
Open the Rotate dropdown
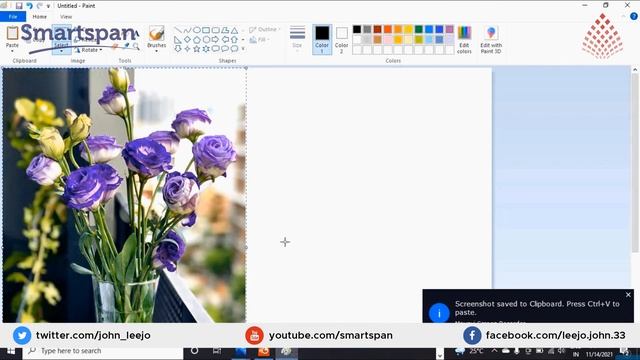(89, 50)
